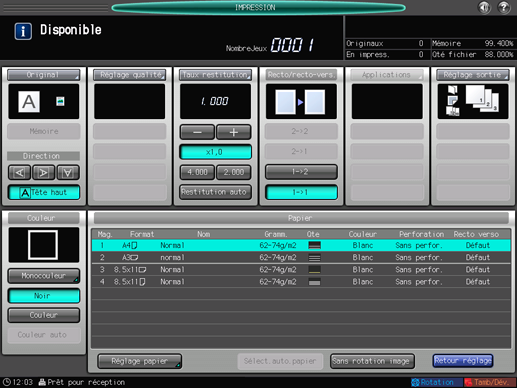Select 1->2 duplex mode
This screenshot has height=388, width=517.
pyautogui.click(x=301, y=172)
